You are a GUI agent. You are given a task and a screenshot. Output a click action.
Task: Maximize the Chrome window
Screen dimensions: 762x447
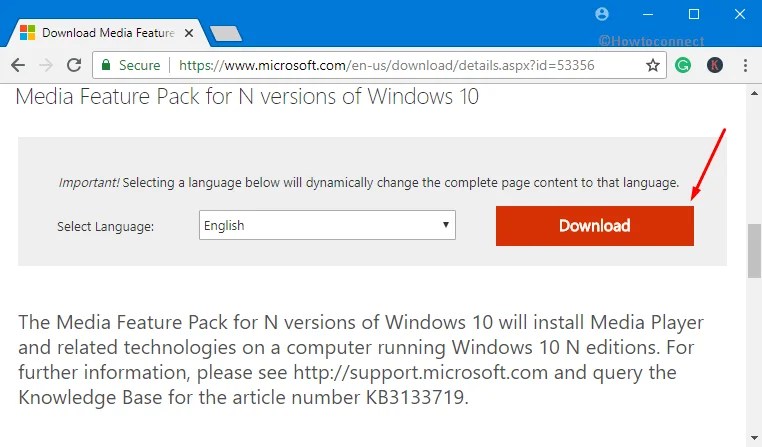pyautogui.click(x=694, y=14)
